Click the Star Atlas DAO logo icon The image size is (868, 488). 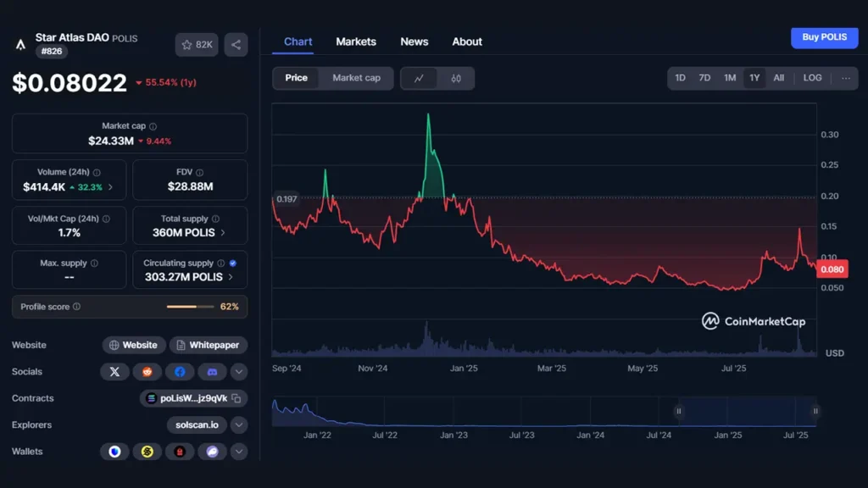tap(20, 44)
